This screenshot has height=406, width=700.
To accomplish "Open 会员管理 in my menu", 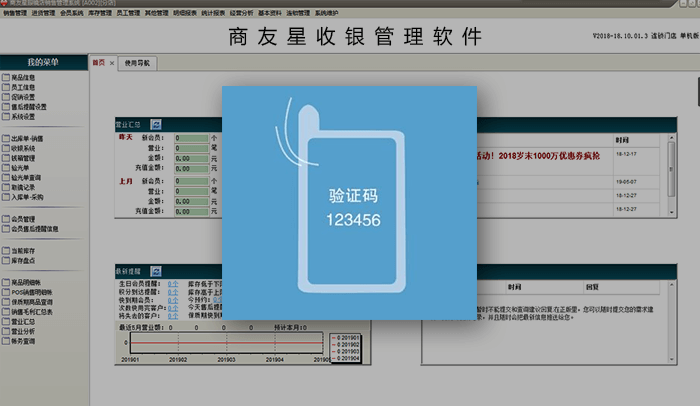I will click(x=18, y=219).
